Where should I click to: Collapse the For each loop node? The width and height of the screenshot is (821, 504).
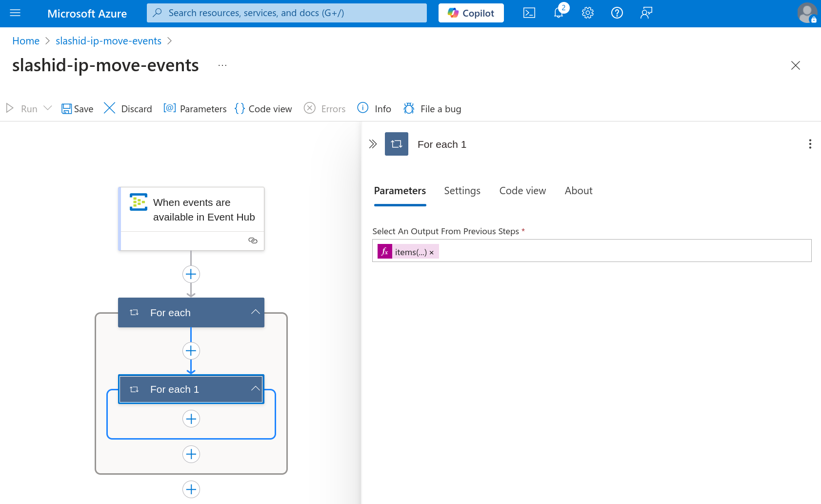tap(255, 312)
